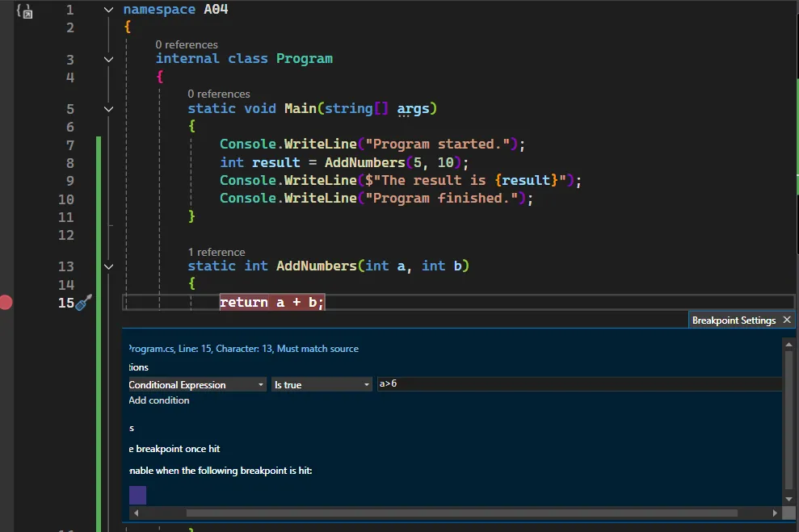Viewport: 799px width, 532px height.
Task: Collapse the internal class Program block
Action: pos(108,59)
